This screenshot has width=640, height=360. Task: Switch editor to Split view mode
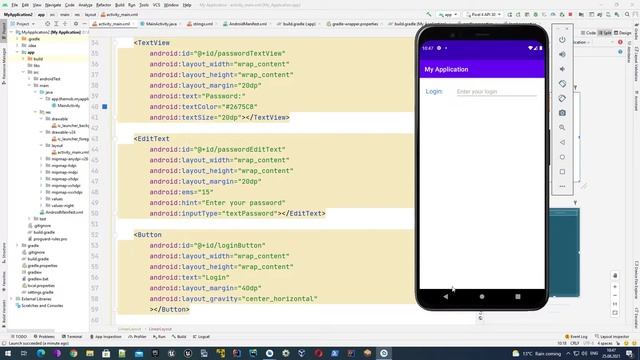tap(605, 33)
